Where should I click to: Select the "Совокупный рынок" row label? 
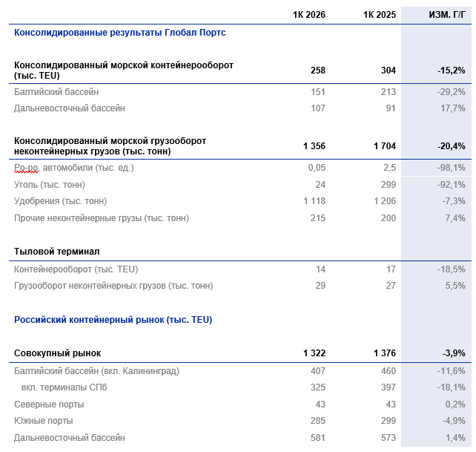(58, 353)
